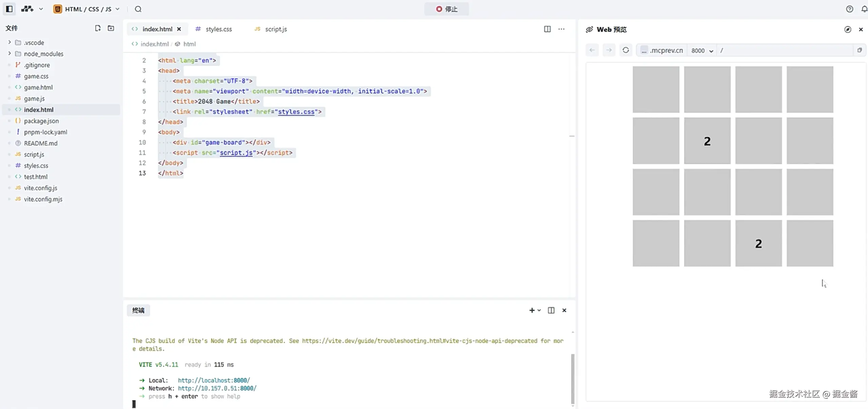Click the help question mark icon
The width and height of the screenshot is (868, 409).
tap(849, 9)
